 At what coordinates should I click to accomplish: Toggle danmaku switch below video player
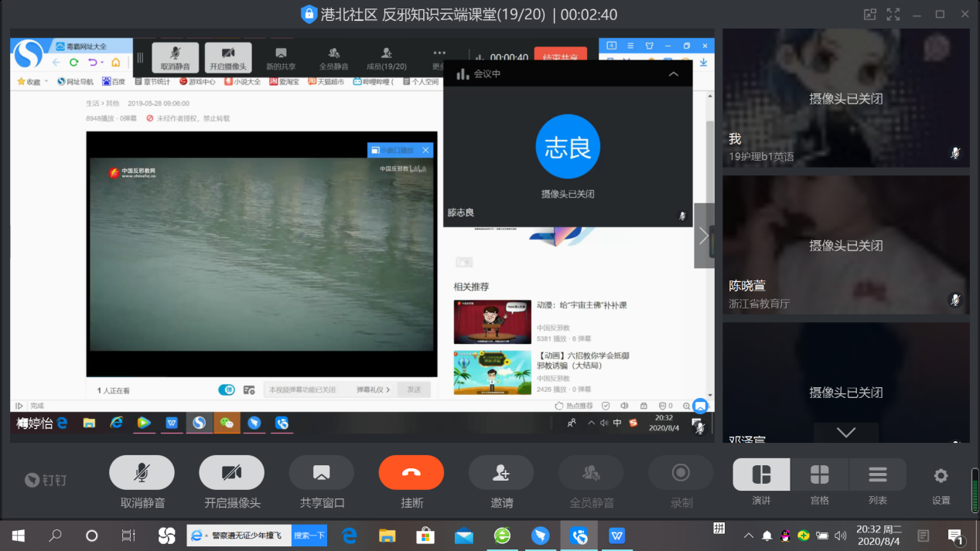coord(227,389)
